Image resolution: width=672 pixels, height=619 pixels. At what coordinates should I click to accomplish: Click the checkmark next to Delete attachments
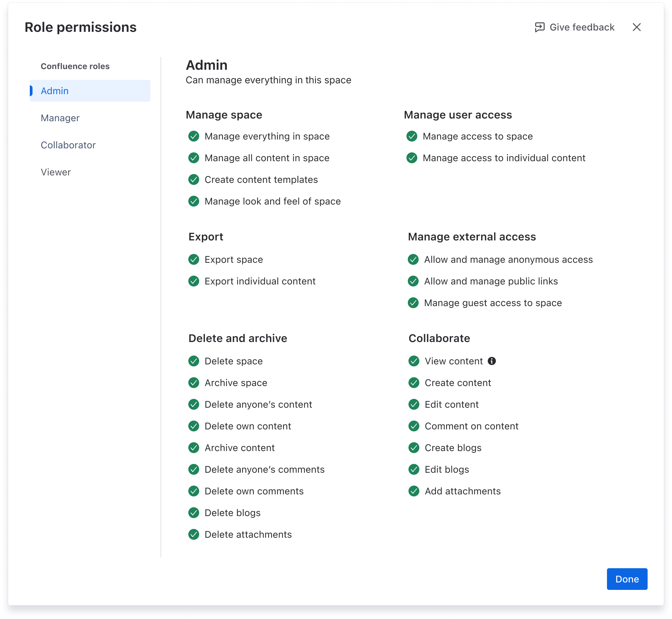(194, 534)
